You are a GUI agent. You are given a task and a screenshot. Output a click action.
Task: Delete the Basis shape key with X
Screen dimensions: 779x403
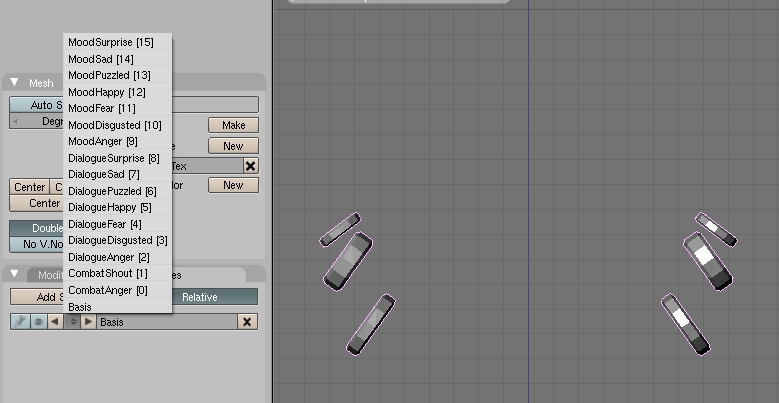coord(247,322)
